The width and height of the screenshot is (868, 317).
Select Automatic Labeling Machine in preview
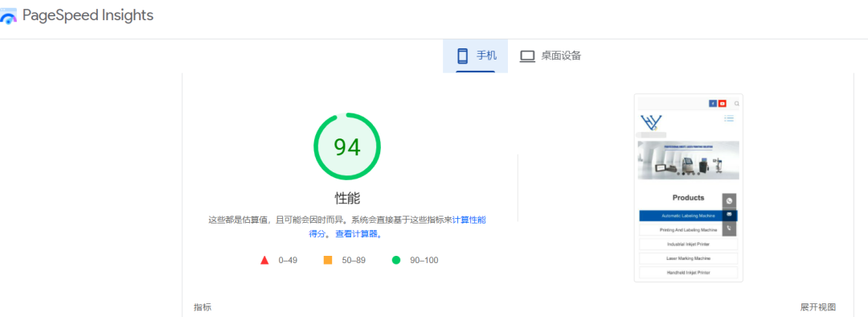pos(688,216)
